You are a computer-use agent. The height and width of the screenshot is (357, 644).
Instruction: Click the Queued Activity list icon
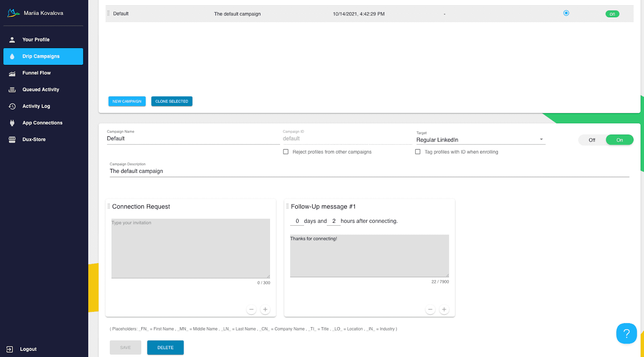click(x=12, y=90)
